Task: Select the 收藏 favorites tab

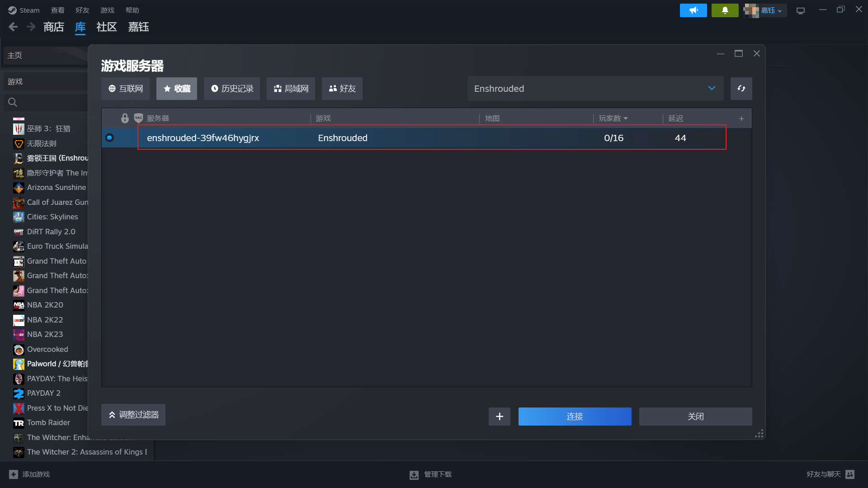Action: pos(177,89)
